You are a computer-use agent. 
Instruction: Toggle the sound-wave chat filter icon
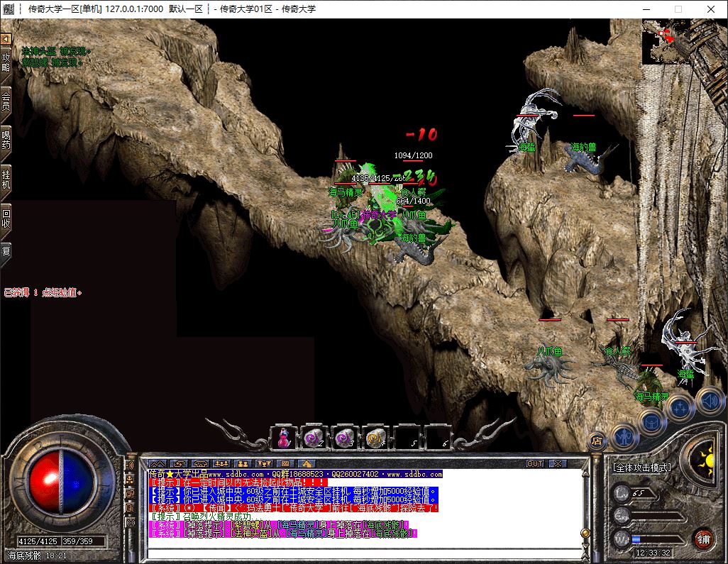(131, 465)
